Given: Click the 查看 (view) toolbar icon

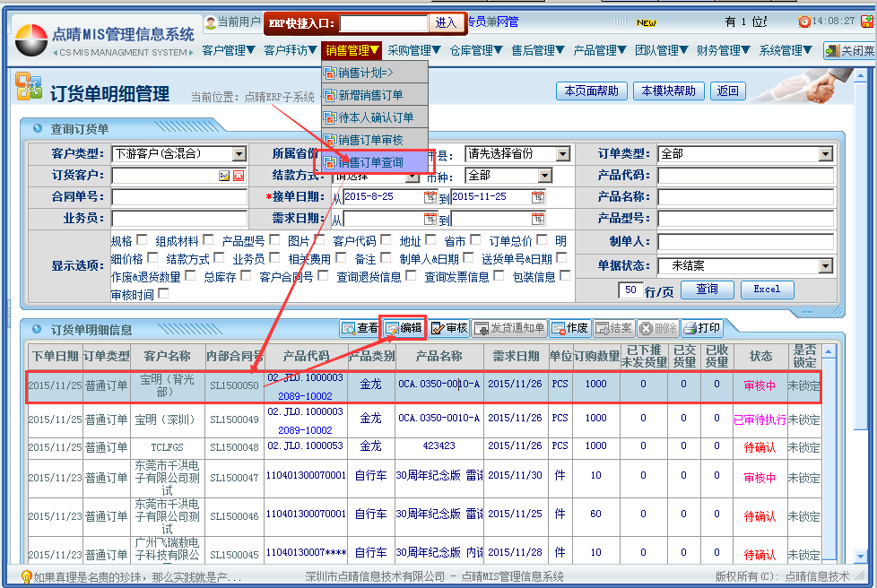Looking at the screenshot, I should (x=360, y=328).
